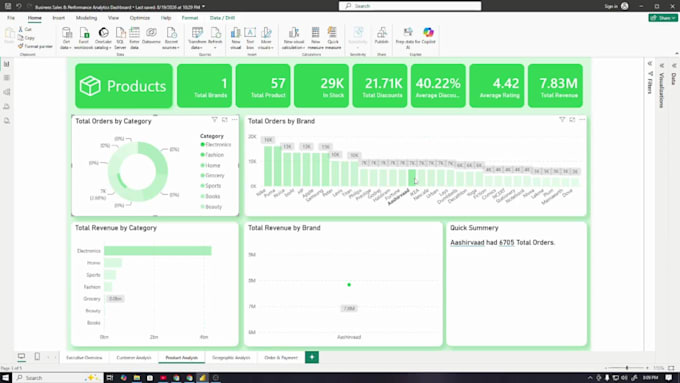
Task: Open the Enter data tool
Action: pos(134,38)
